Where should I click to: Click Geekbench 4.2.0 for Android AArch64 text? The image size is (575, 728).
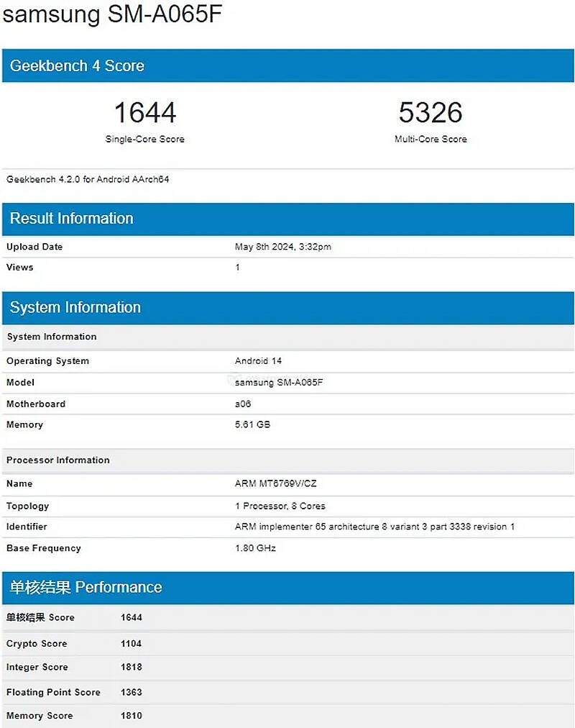[x=88, y=179]
